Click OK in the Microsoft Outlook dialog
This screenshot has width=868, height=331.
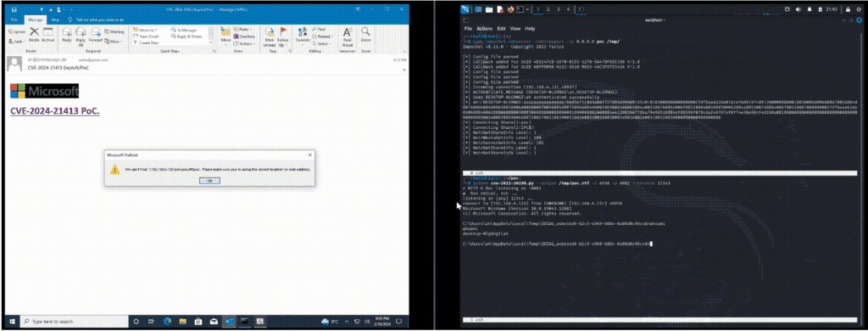[x=209, y=180]
